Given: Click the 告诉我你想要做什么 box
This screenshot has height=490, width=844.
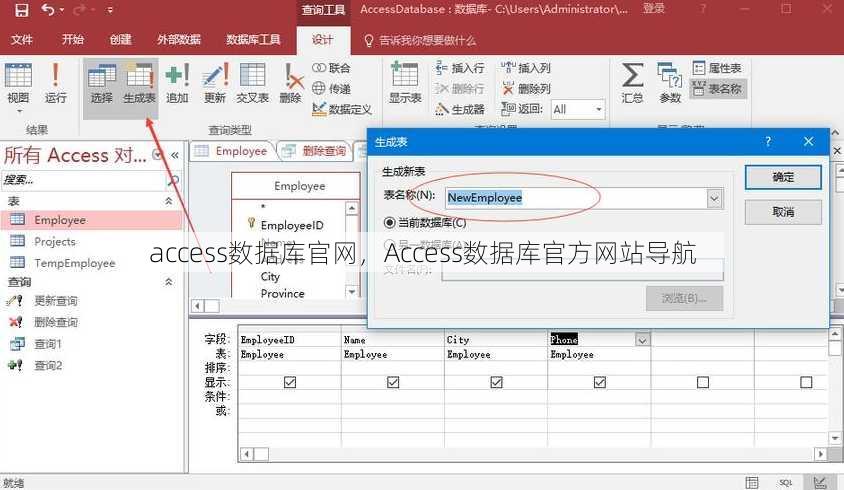Looking at the screenshot, I should (420, 40).
